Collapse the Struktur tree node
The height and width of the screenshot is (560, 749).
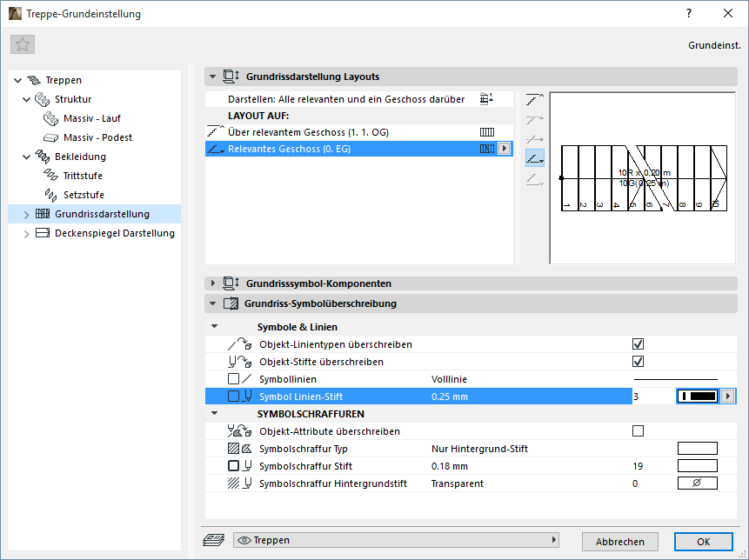(x=27, y=99)
